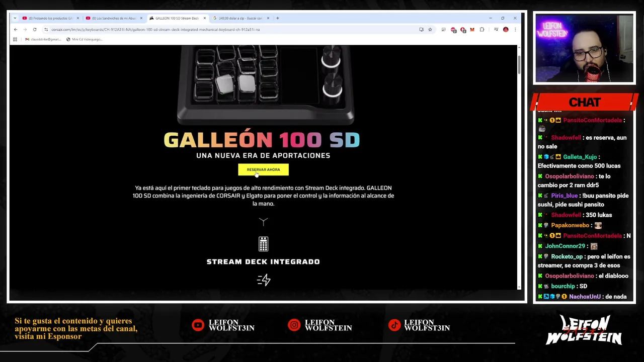Go forward in browser history
This screenshot has height=362, width=644.
point(25,30)
